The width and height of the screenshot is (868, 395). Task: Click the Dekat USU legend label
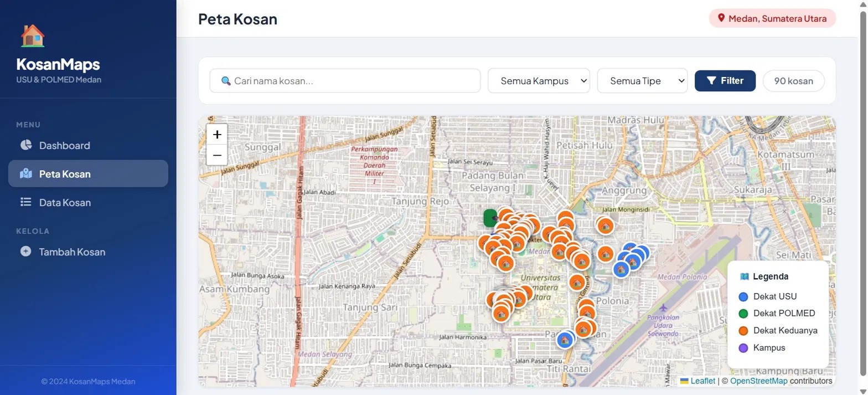pos(775,296)
